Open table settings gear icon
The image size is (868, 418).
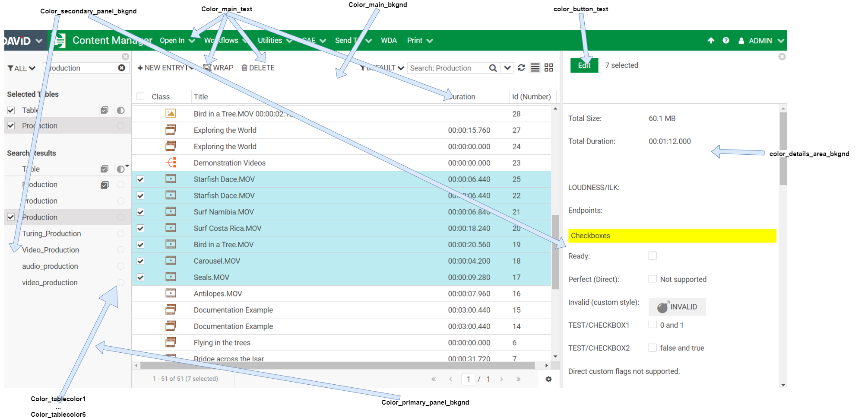tap(548, 379)
